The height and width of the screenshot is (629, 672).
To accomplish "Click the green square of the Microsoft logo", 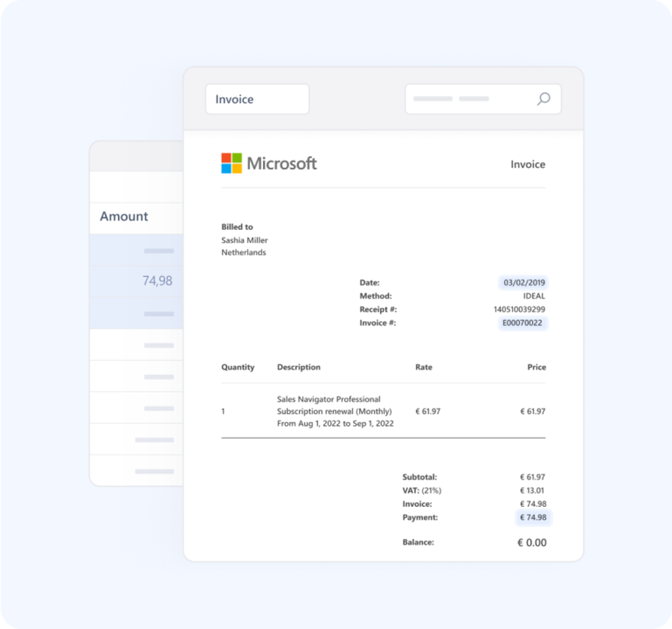I will click(x=238, y=157).
